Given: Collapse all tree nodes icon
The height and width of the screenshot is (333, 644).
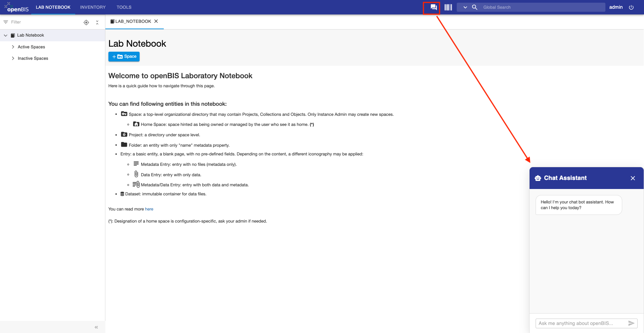Looking at the screenshot, I should pyautogui.click(x=97, y=22).
